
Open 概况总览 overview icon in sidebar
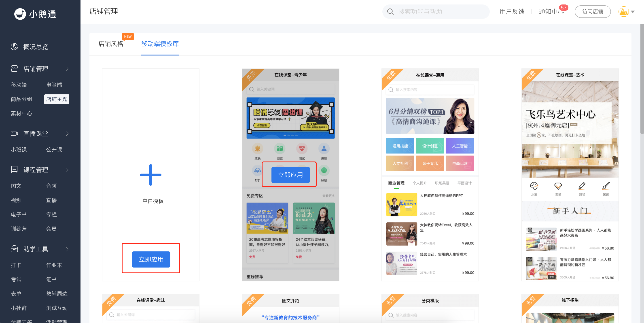click(x=14, y=47)
